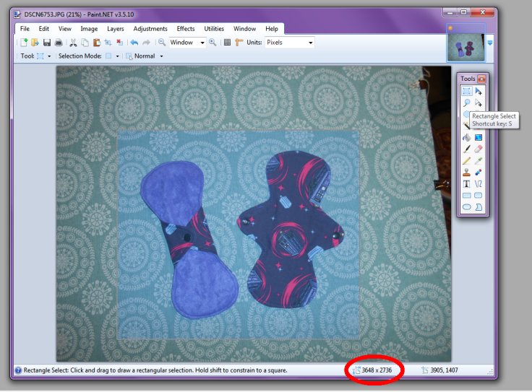Pick the Paint Bucket tool
Image resolution: width=532 pixels, height=392 pixels.
pyautogui.click(x=466, y=137)
